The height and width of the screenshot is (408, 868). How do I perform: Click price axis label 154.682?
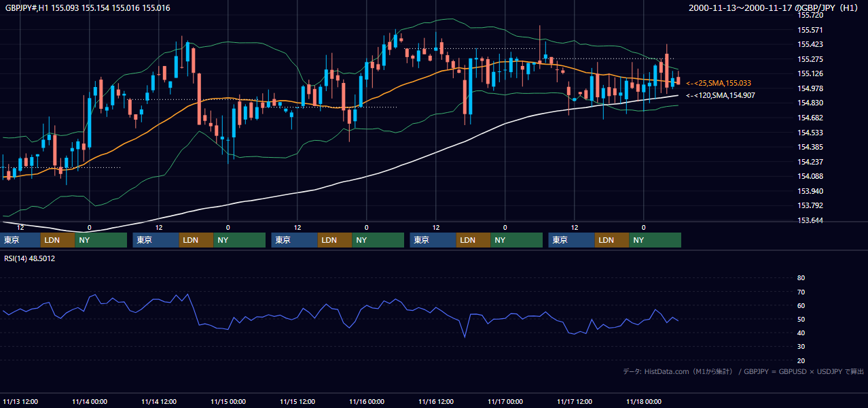pos(810,118)
